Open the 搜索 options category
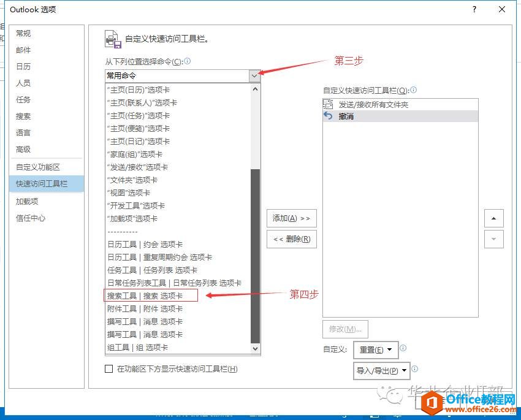This screenshot has height=420, width=521. (46, 116)
